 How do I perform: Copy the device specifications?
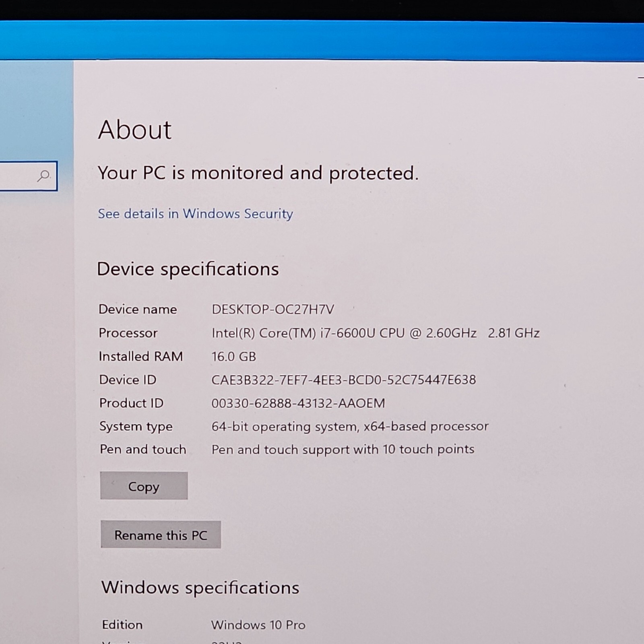pyautogui.click(x=144, y=486)
